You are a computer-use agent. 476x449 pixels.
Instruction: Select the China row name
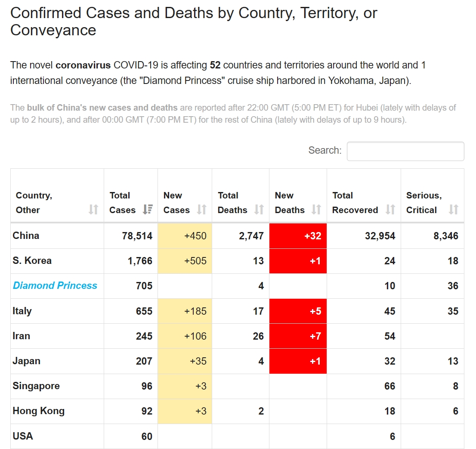(x=26, y=235)
